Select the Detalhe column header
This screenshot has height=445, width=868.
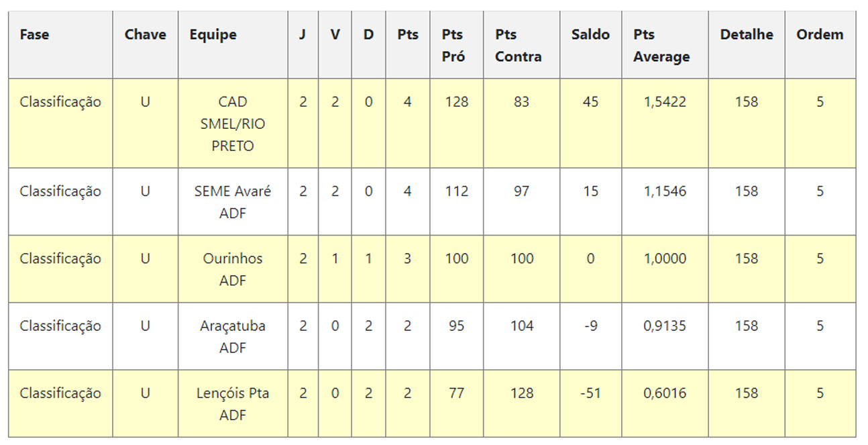pyautogui.click(x=746, y=35)
